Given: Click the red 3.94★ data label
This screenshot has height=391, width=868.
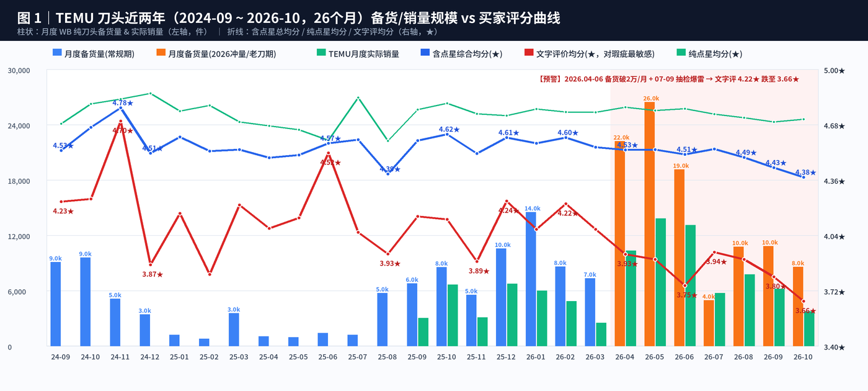Looking at the screenshot, I should click(x=716, y=262).
